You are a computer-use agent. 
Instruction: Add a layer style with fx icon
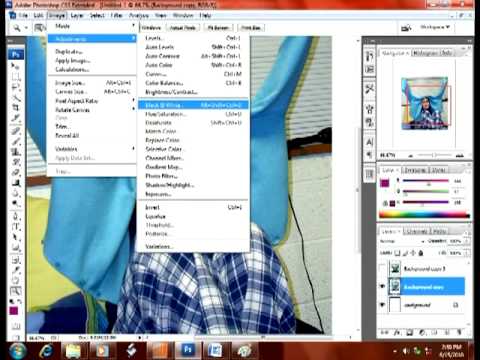click(x=397, y=332)
